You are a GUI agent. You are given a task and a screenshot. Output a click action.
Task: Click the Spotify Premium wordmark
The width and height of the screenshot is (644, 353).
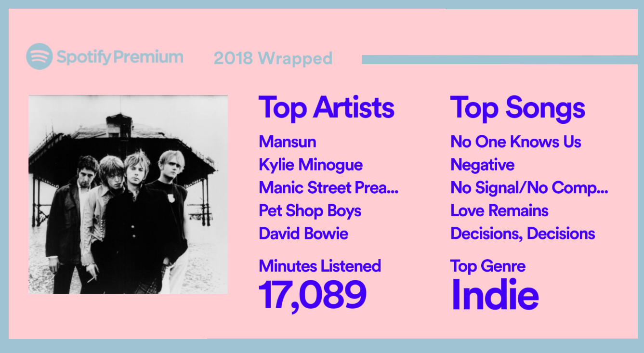pos(120,57)
